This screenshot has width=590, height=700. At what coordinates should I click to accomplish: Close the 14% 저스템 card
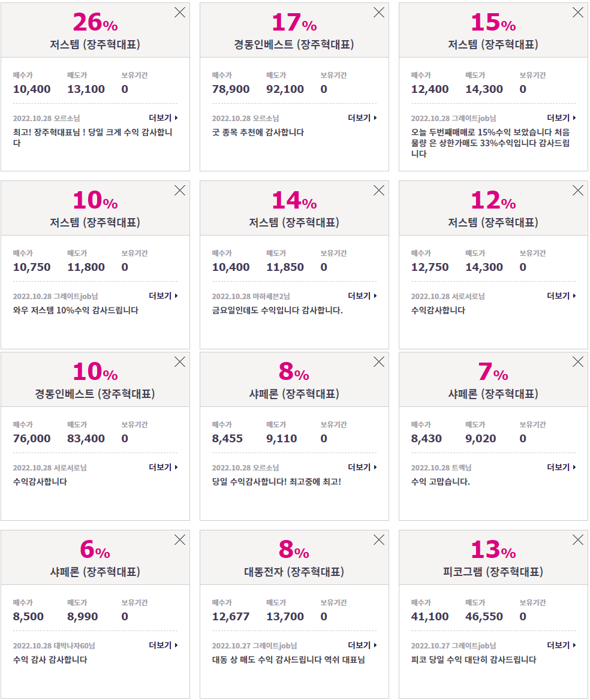coord(379,191)
